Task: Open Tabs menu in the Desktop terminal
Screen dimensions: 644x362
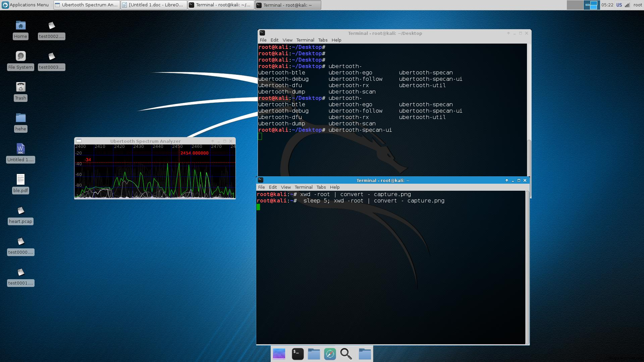Action: (322, 40)
